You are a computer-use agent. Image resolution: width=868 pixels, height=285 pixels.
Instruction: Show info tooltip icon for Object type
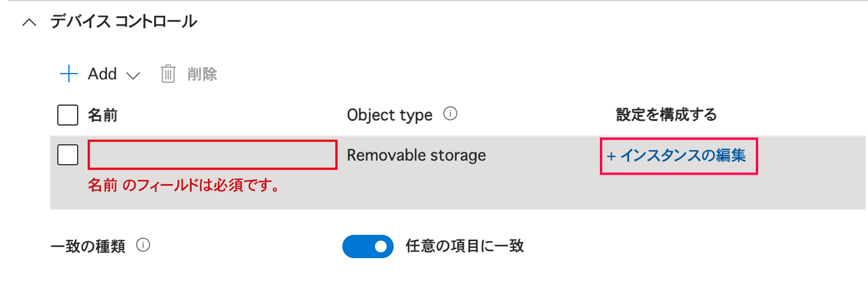pos(450,114)
